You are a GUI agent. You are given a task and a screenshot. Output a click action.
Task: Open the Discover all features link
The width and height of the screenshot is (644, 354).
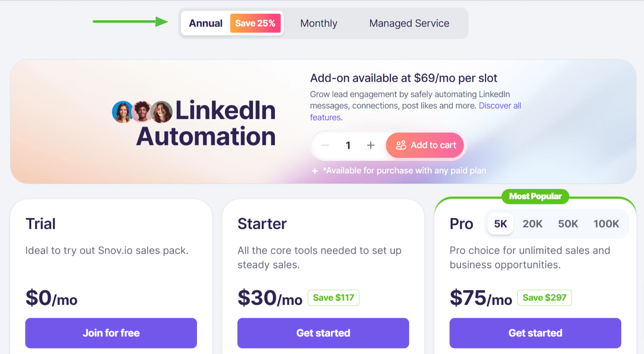point(500,105)
